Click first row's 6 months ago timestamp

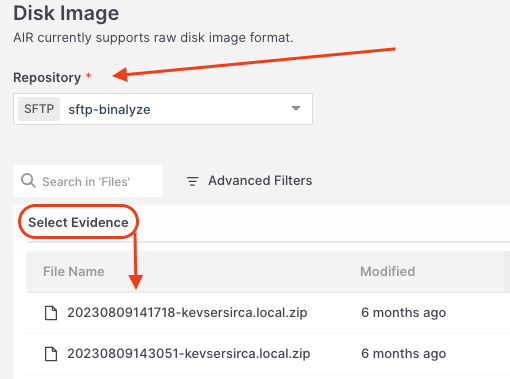[x=403, y=313]
